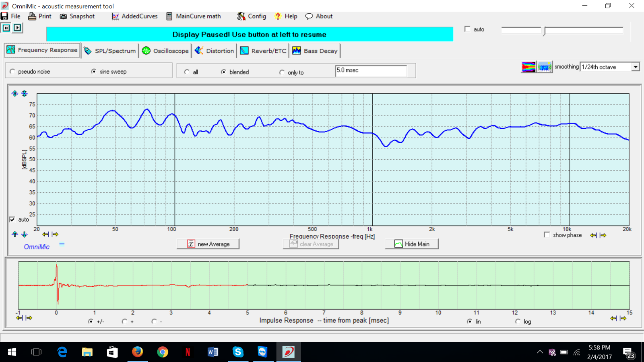Open Firefox from the taskbar
Image resolution: width=644 pixels, height=362 pixels.
tap(137, 352)
